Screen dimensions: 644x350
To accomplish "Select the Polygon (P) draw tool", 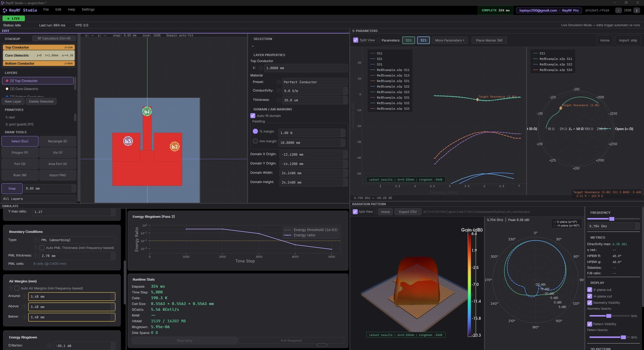I will [20, 152].
